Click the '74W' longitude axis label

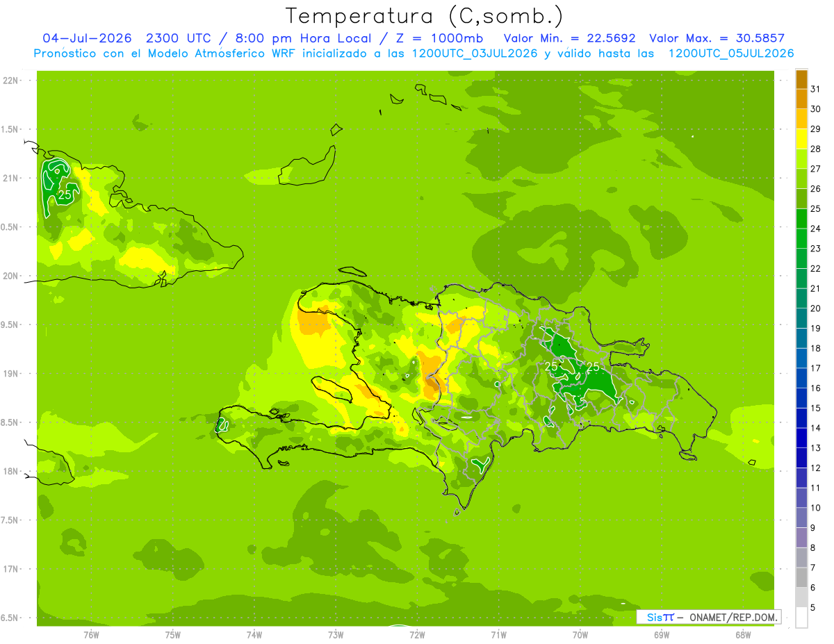pyautogui.click(x=254, y=634)
